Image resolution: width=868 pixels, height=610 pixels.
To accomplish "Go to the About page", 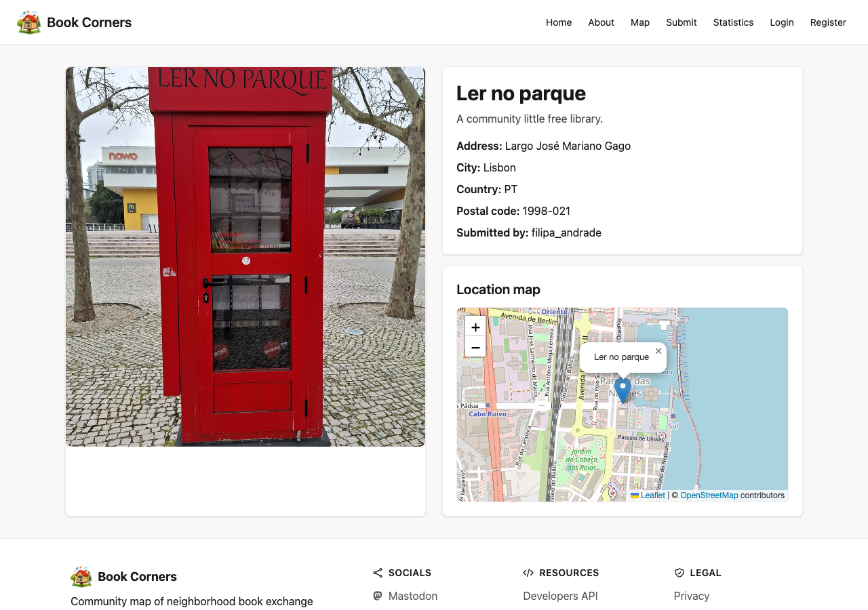I will click(601, 22).
